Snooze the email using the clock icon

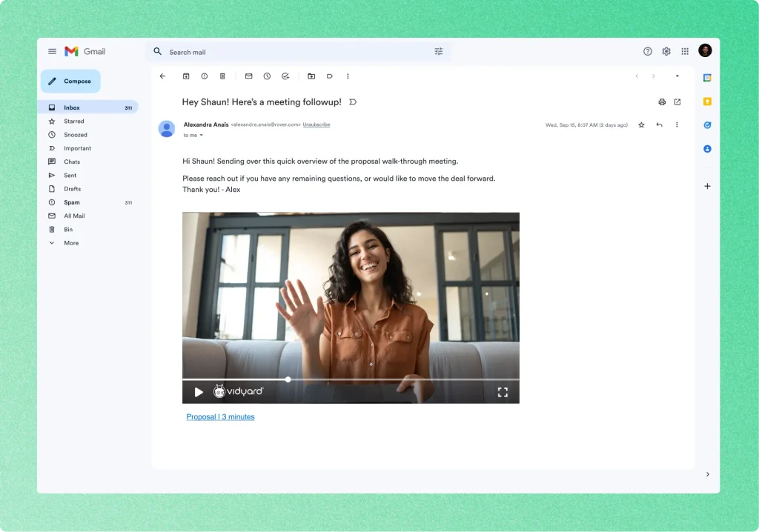coord(266,76)
